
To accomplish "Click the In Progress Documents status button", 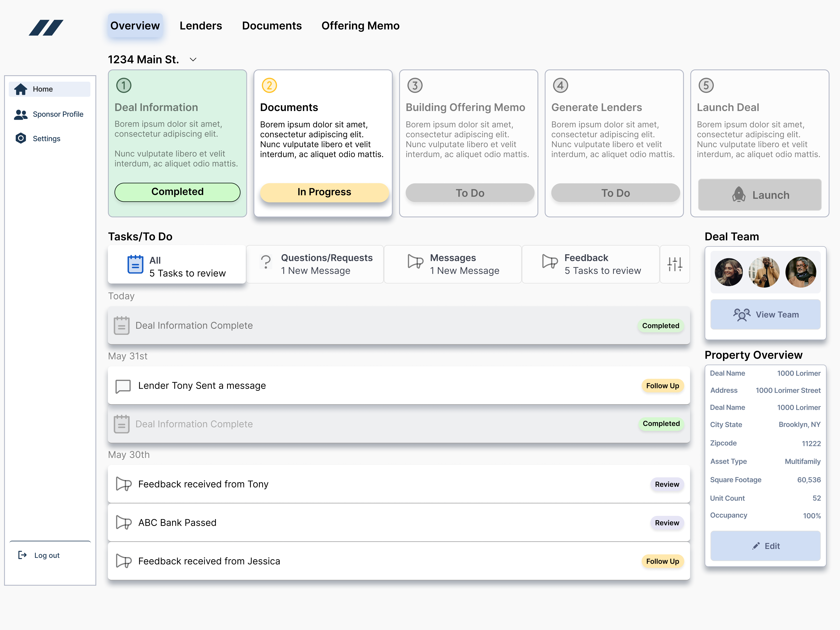I will pyautogui.click(x=324, y=192).
